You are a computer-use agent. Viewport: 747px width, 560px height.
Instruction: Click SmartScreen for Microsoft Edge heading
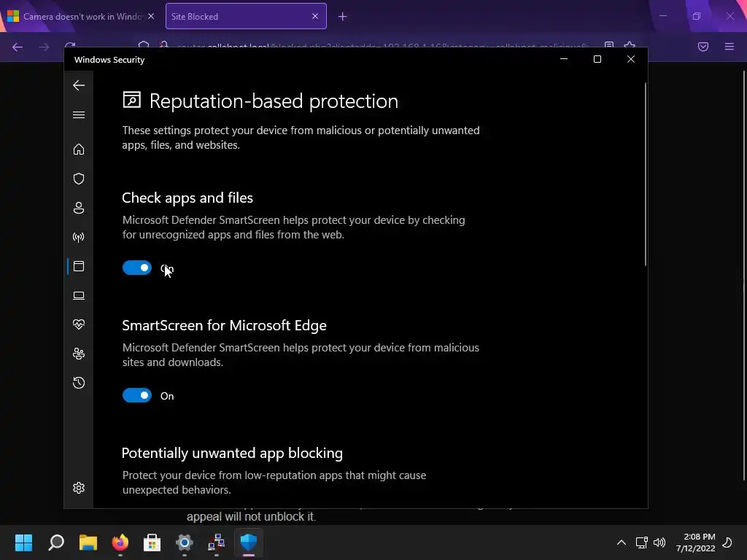tap(225, 325)
